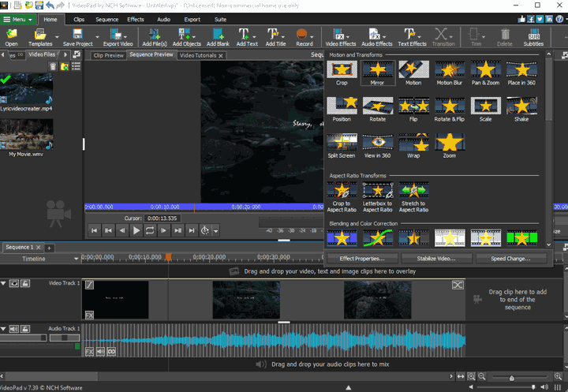
Task: Open the Clip Preview tab
Action: 108,56
